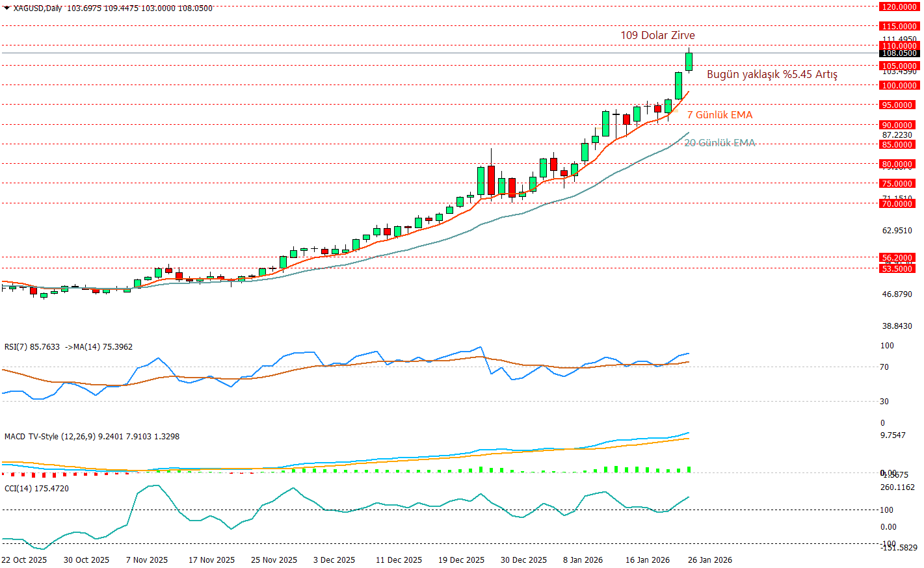The height and width of the screenshot is (568, 924).
Task: Click the latest green candlestick at the peak
Action: pos(689,62)
